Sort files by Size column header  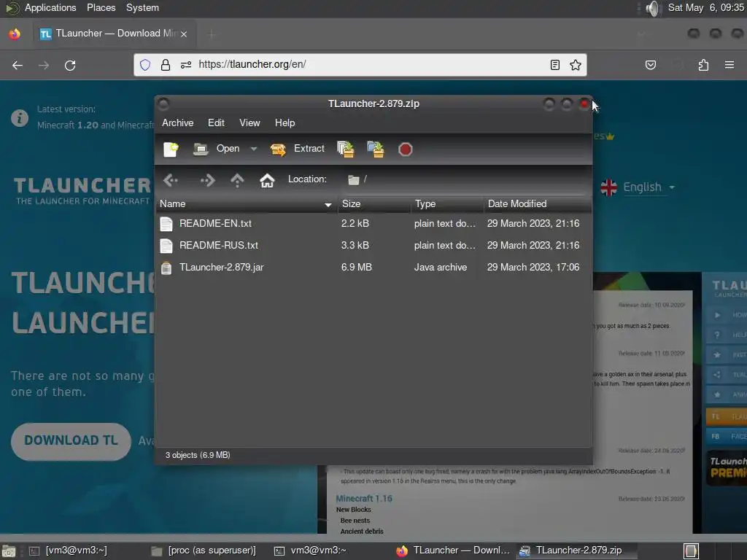(374, 204)
